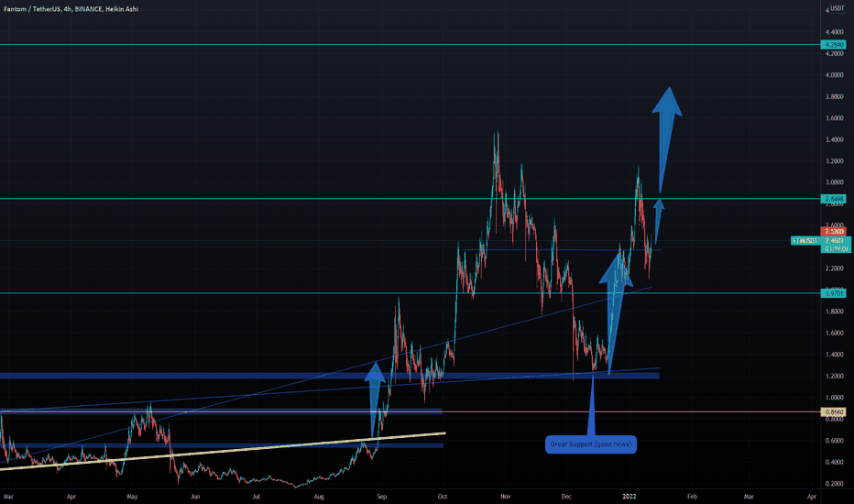The height and width of the screenshot is (504, 854).
Task: Click the 0.4000 price axis value
Action: click(835, 462)
